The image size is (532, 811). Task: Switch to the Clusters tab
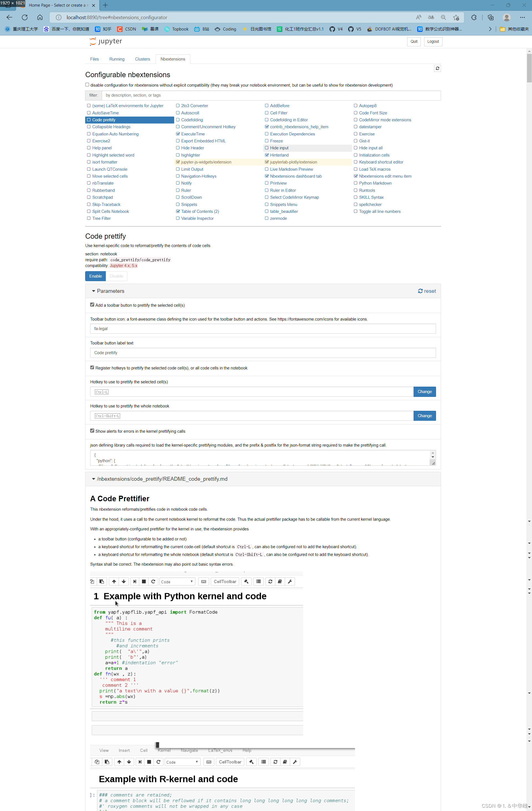click(x=142, y=59)
